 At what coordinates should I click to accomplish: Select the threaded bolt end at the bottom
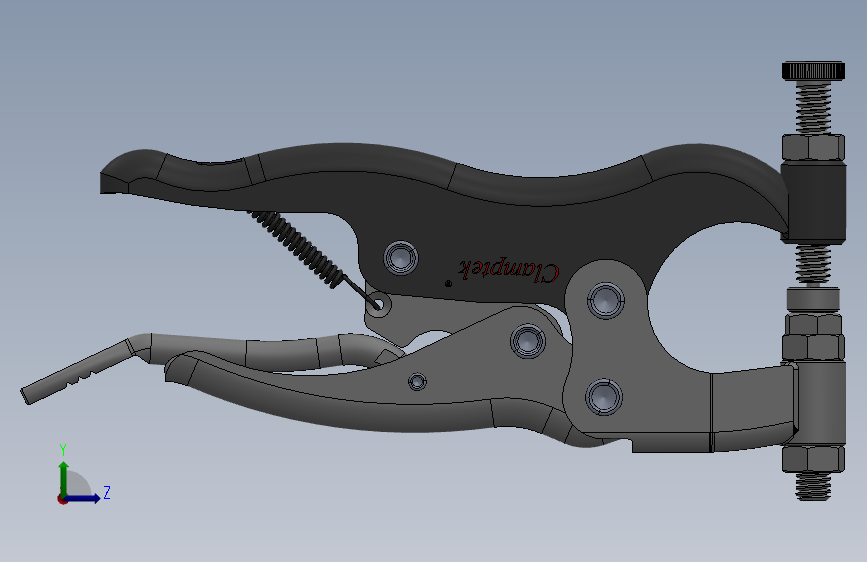pos(813,486)
